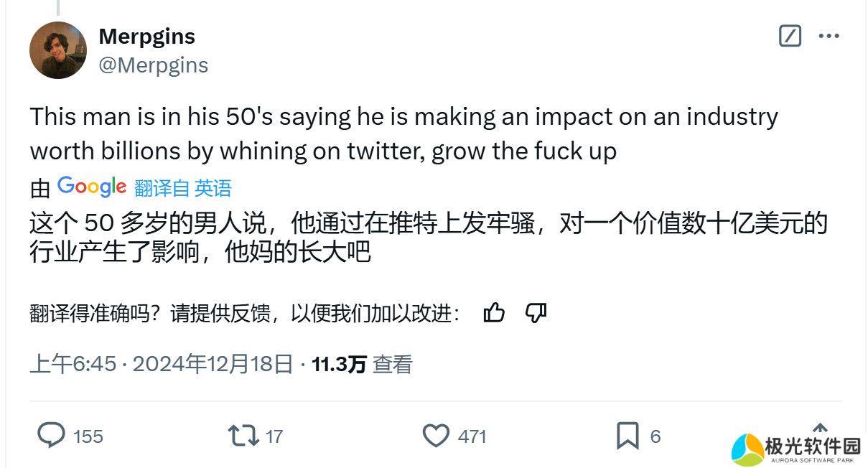The image size is (868, 468).
Task: Rate the translation with thumbs up
Action: click(x=494, y=313)
